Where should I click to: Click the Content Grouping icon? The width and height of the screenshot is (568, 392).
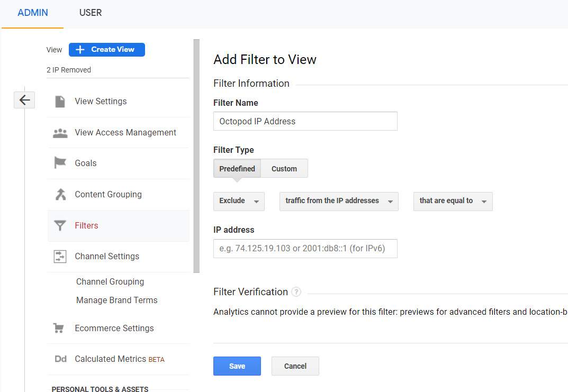[x=60, y=194]
